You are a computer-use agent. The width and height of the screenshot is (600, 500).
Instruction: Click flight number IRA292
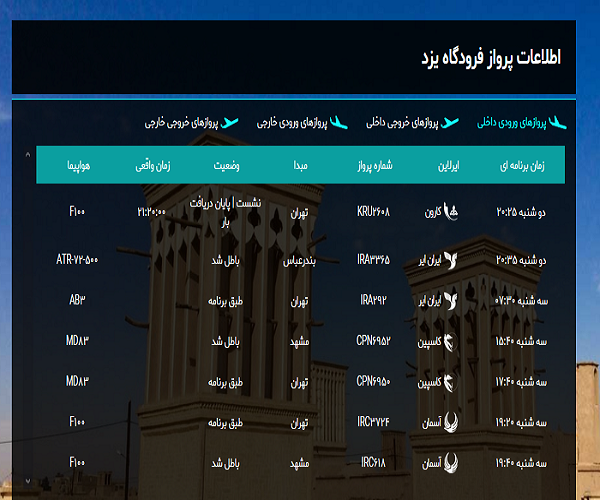pos(373,300)
